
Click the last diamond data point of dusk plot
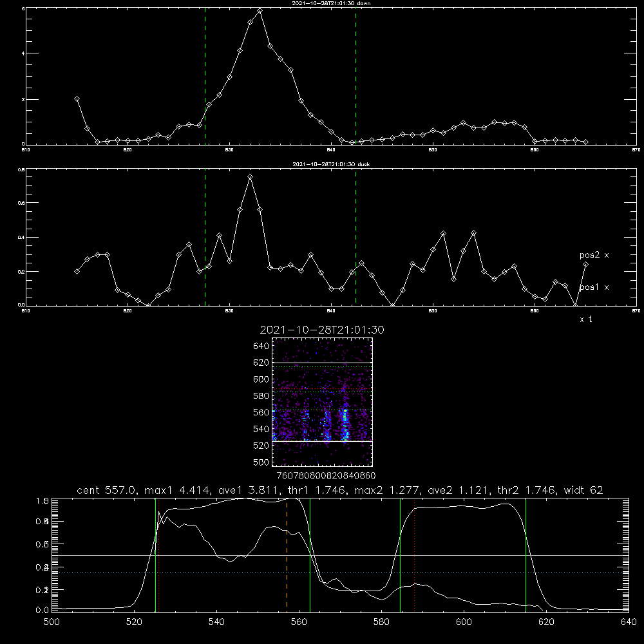point(585,265)
